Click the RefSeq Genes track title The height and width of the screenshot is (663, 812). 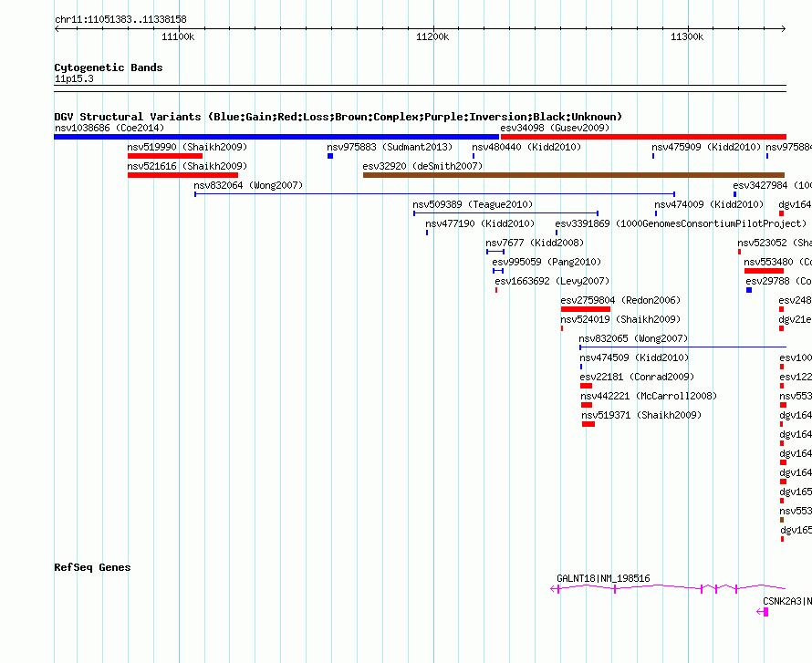tap(92, 568)
